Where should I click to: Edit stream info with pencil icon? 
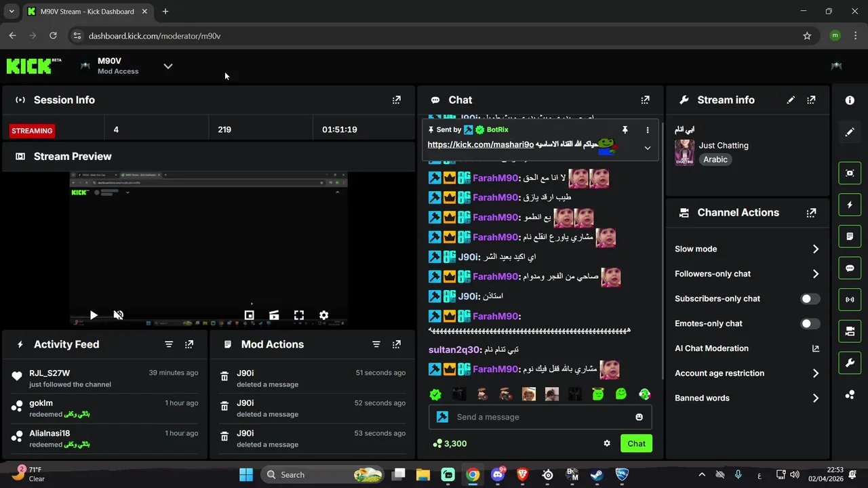791,100
